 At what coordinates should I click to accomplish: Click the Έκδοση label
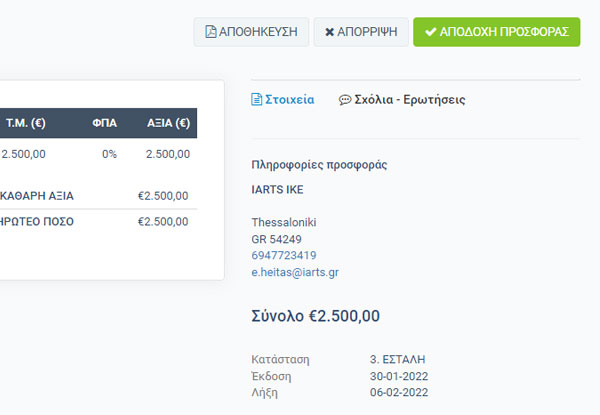pos(271,376)
